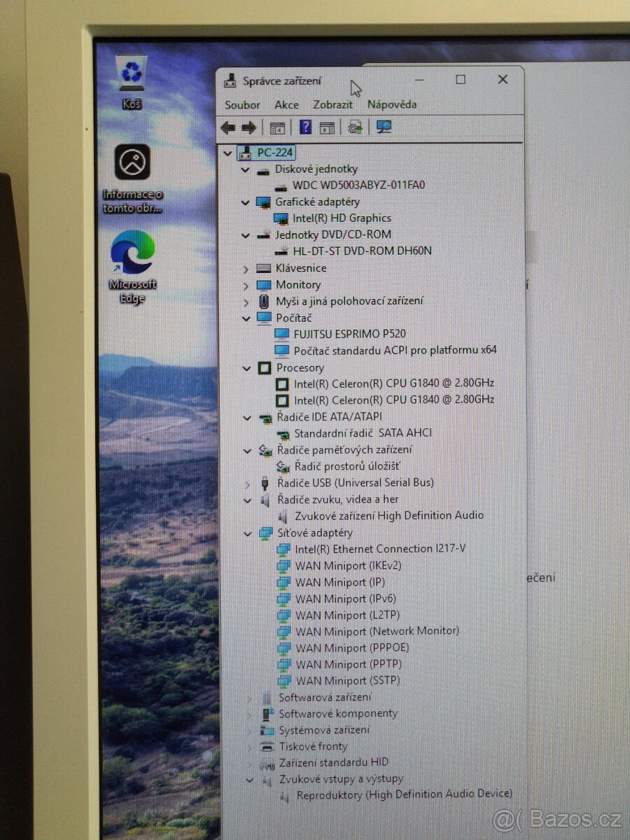630x840 pixels.
Task: Select the Systémová zařízení category
Action: tap(324, 730)
